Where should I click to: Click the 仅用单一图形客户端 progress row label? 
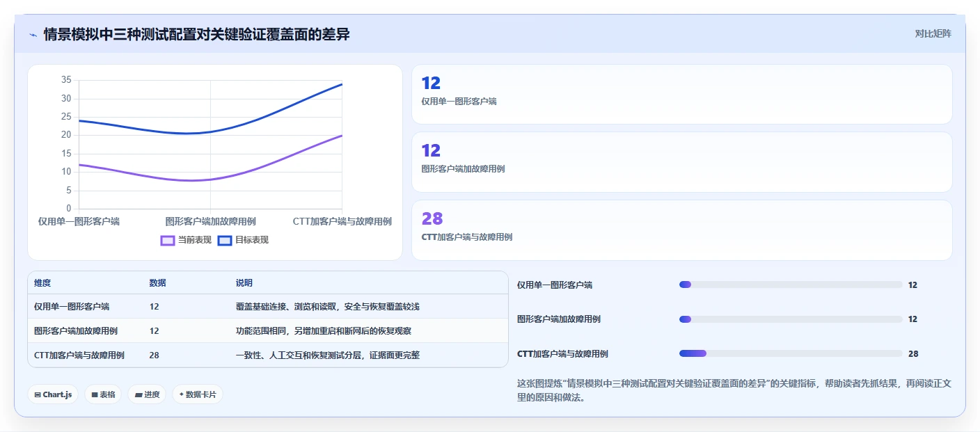coord(555,285)
